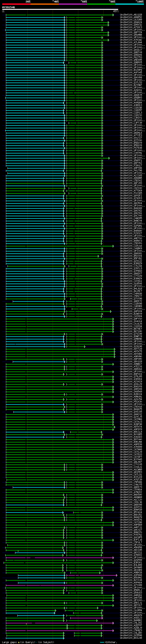Select hit label UniRef100_C6TAJ3

131,422
